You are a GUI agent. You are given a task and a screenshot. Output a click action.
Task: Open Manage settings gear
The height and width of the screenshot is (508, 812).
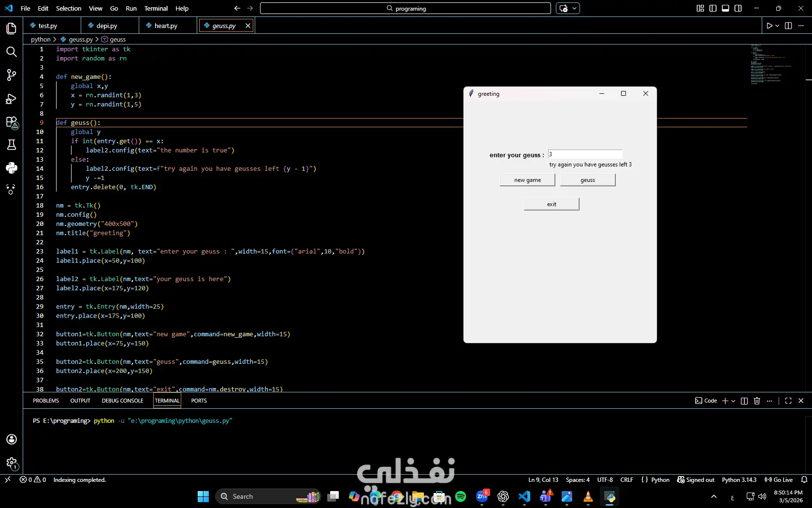pyautogui.click(x=12, y=463)
